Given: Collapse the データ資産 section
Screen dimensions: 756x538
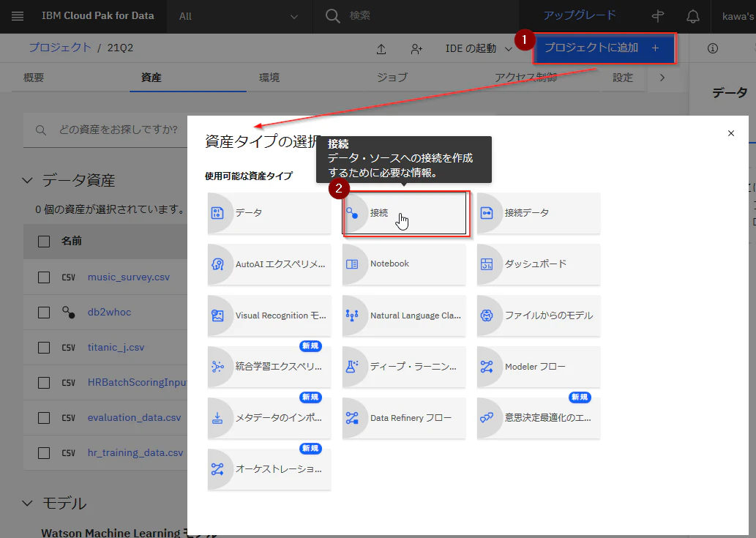Looking at the screenshot, I should tap(28, 180).
